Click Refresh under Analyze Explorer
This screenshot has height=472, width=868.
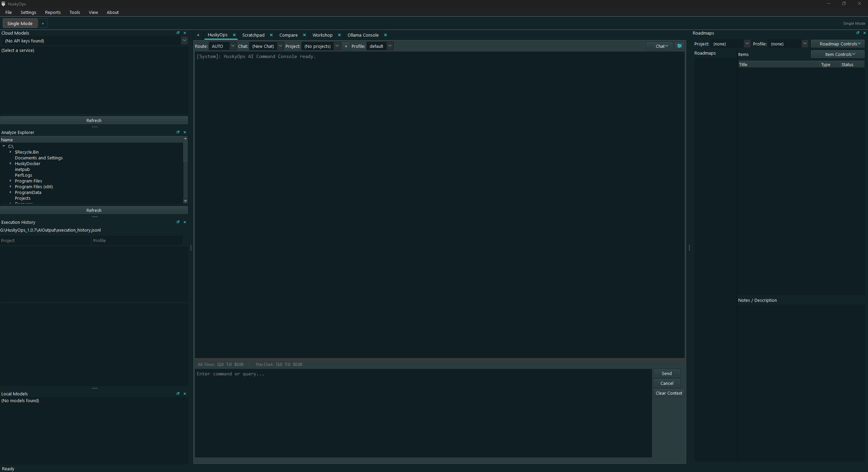94,210
